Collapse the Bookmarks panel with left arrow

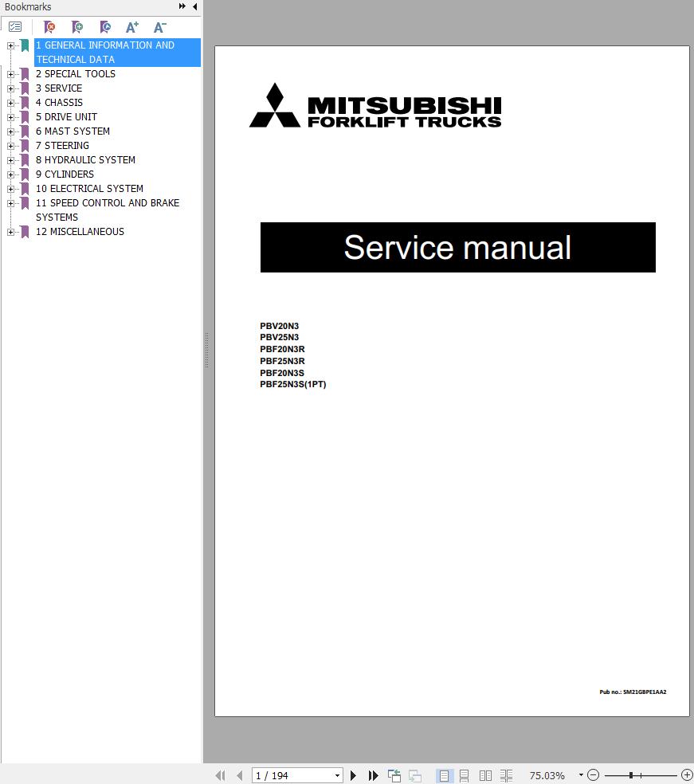(195, 6)
